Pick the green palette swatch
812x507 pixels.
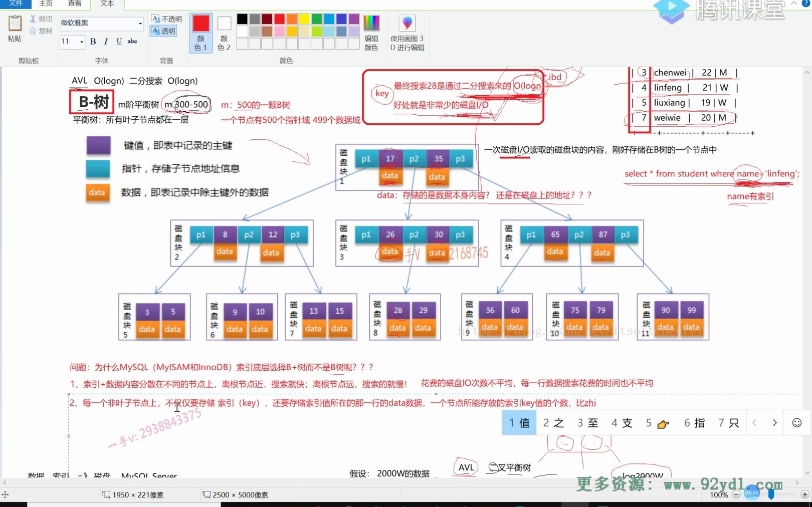point(317,19)
